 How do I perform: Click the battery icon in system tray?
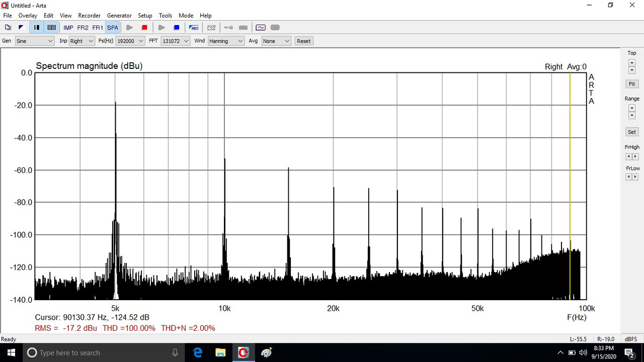tap(572, 352)
